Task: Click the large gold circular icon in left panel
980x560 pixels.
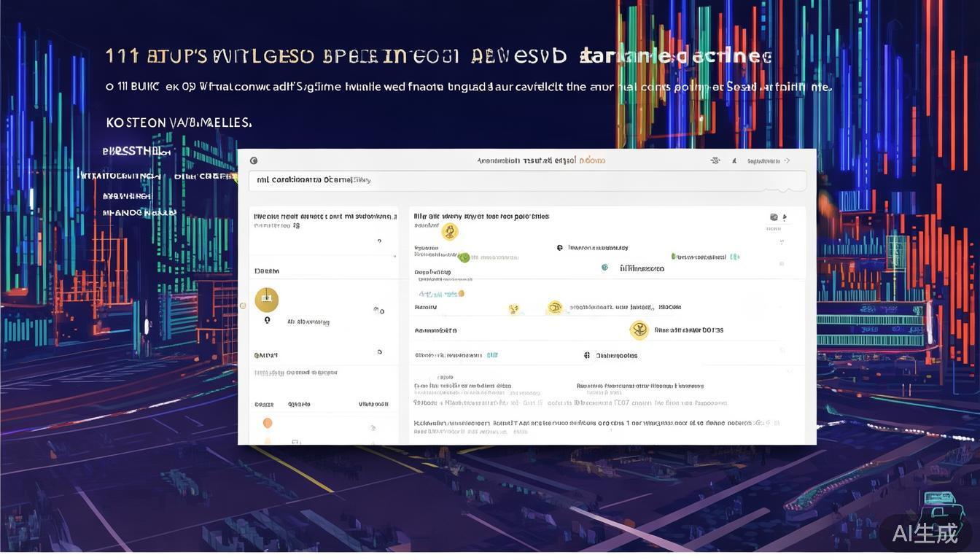Action: [267, 299]
